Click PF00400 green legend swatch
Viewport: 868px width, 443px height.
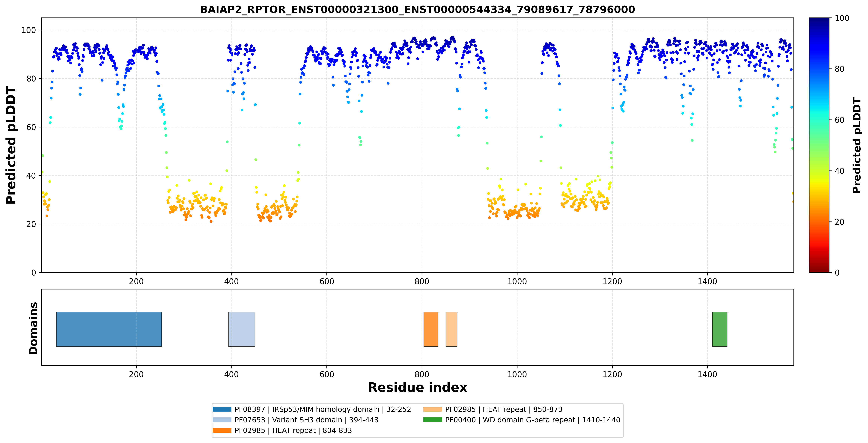(432, 420)
